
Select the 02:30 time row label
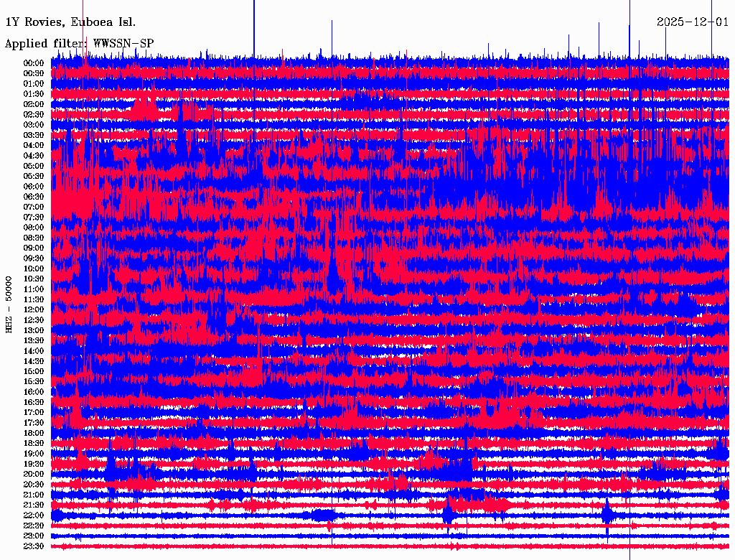(x=34, y=114)
